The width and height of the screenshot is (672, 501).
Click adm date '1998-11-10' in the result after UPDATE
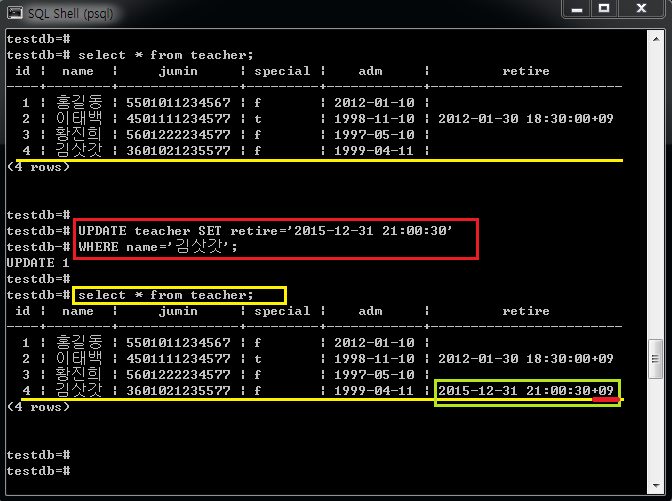coord(374,358)
